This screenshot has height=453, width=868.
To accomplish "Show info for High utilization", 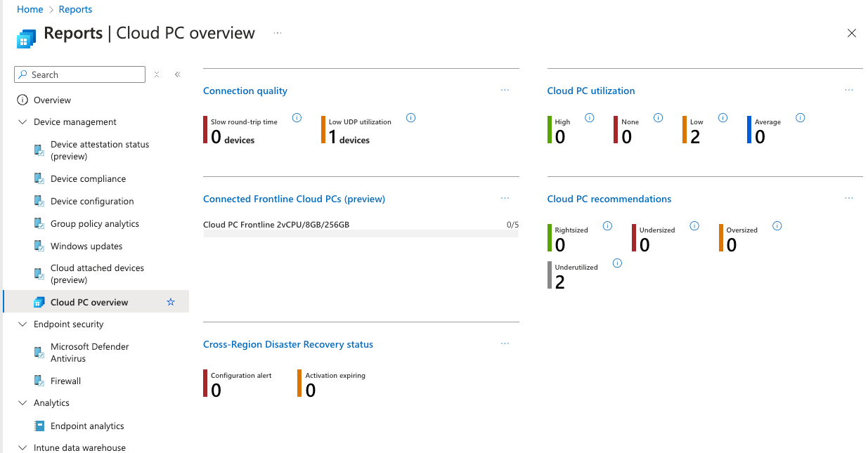I will pyautogui.click(x=590, y=118).
